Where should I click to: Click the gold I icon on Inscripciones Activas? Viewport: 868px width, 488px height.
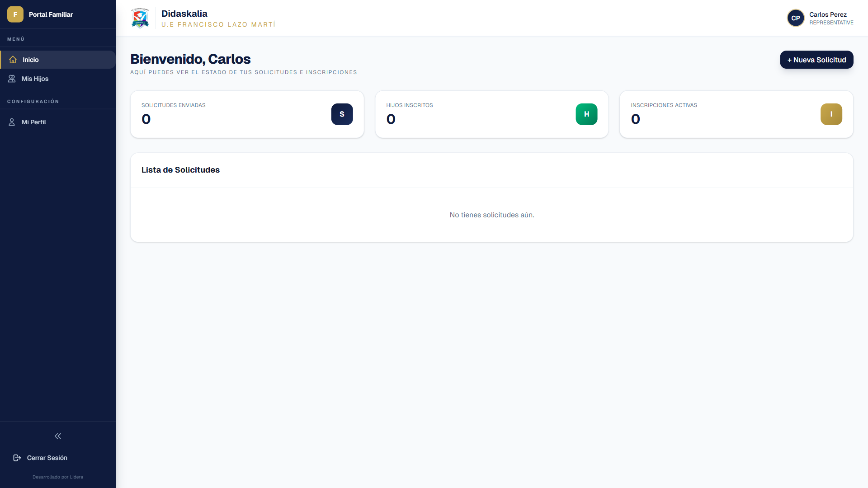click(831, 114)
